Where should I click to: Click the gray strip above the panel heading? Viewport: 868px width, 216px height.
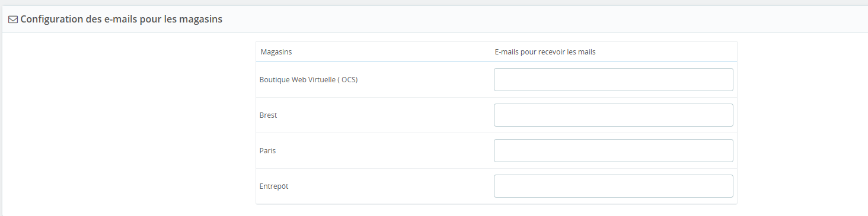(x=434, y=3)
